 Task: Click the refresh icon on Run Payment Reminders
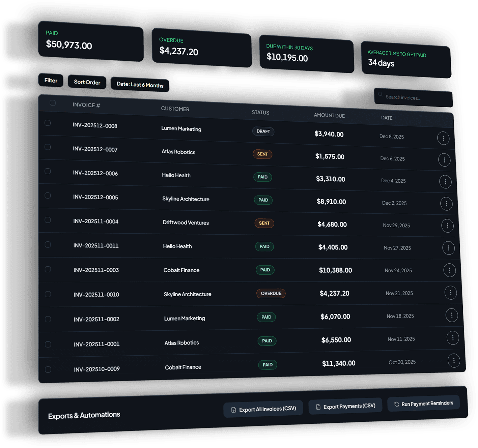click(x=396, y=404)
